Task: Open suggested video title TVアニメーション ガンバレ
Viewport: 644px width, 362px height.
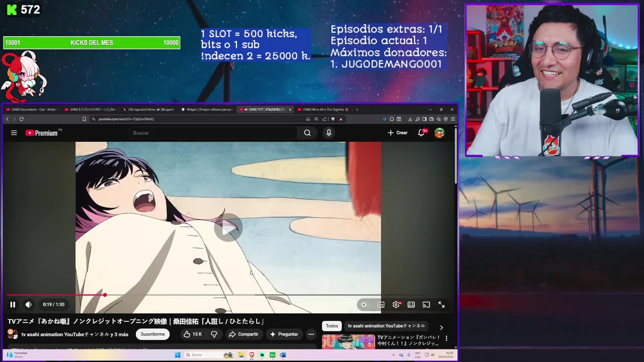Action: click(x=409, y=340)
